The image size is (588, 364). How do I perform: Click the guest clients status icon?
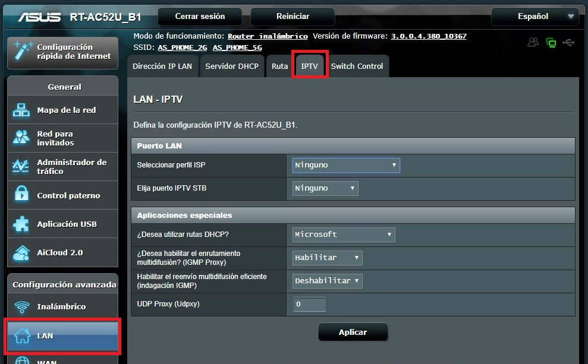point(533,42)
